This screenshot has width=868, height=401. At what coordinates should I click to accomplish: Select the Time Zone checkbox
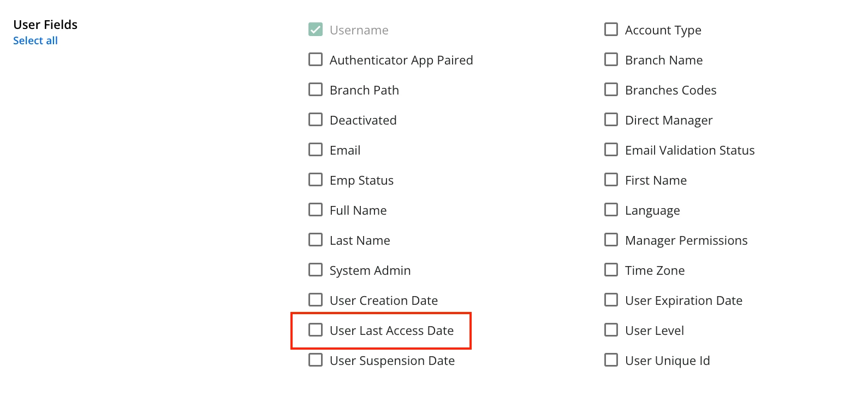[611, 270]
